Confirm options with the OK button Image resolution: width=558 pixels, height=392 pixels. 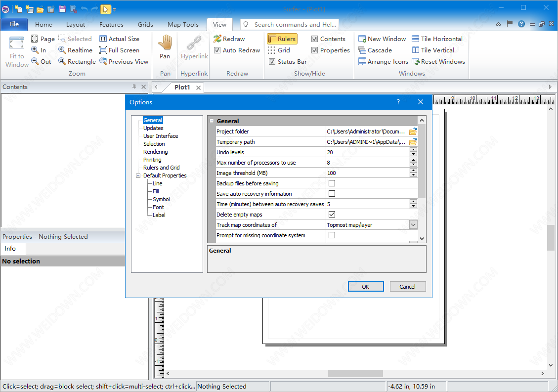click(366, 287)
